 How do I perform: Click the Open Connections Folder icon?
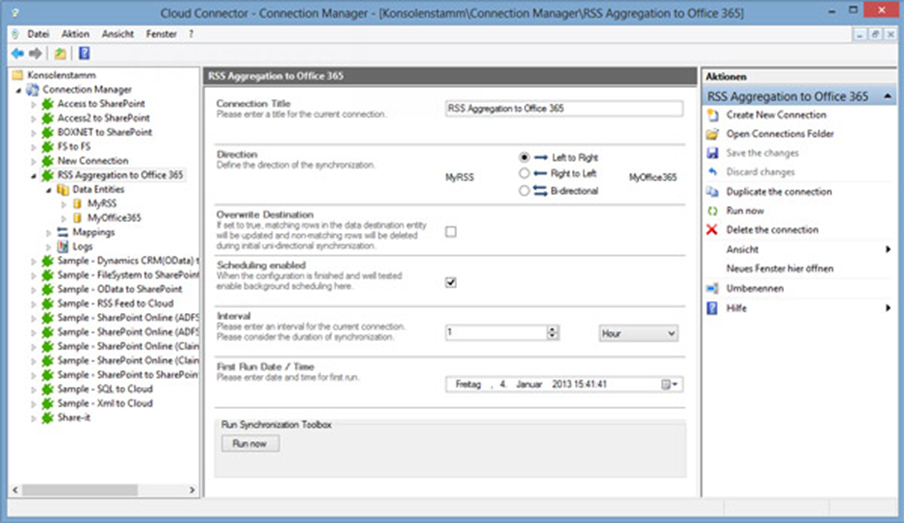tap(712, 134)
